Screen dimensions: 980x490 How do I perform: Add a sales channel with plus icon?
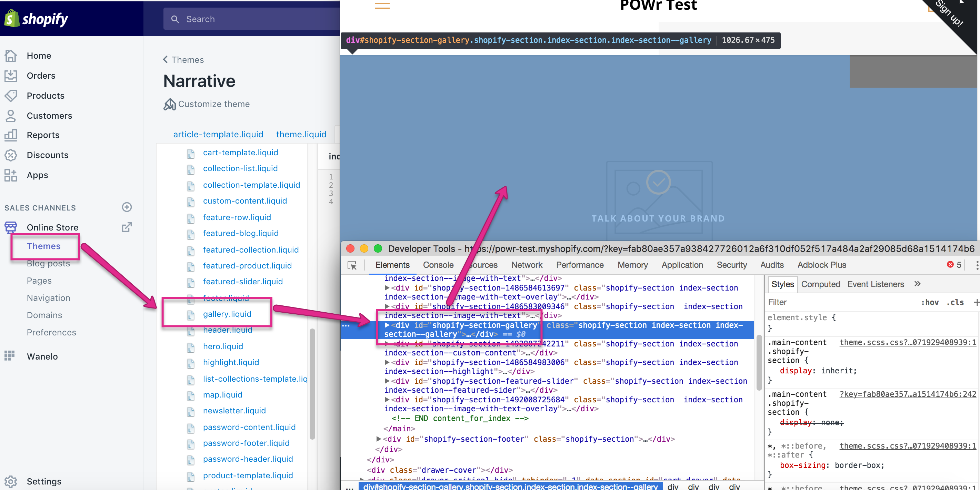coord(127,207)
